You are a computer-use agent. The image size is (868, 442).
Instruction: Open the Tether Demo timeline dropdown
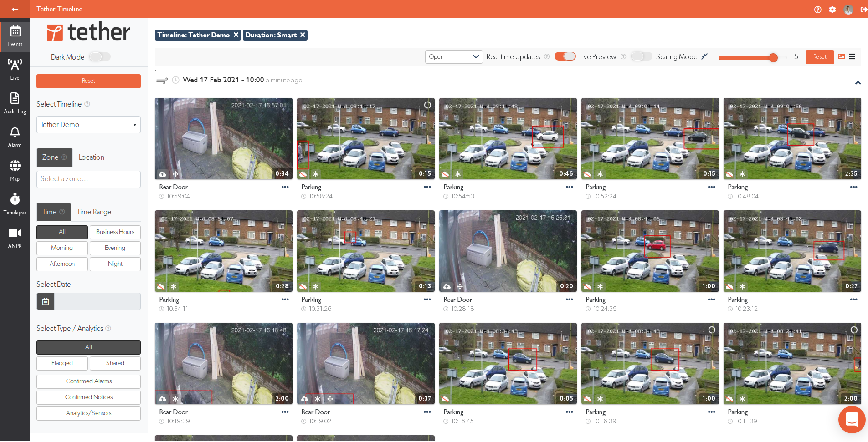click(88, 125)
